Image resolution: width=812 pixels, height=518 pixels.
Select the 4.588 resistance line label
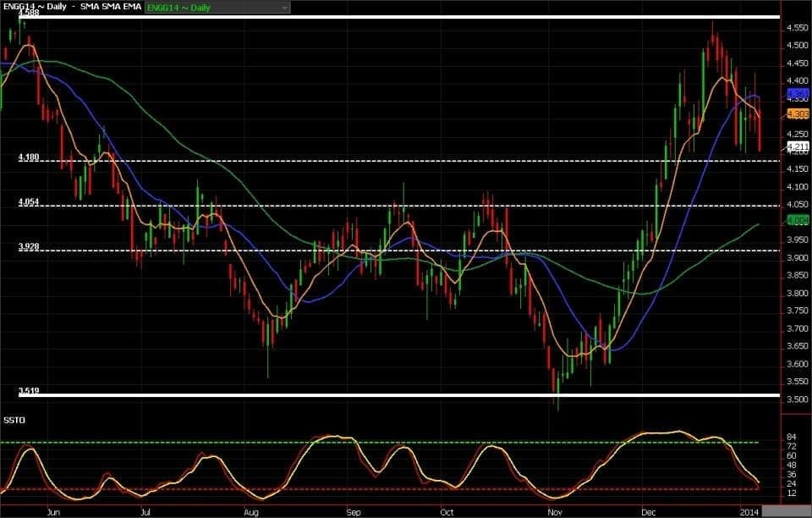pos(28,14)
